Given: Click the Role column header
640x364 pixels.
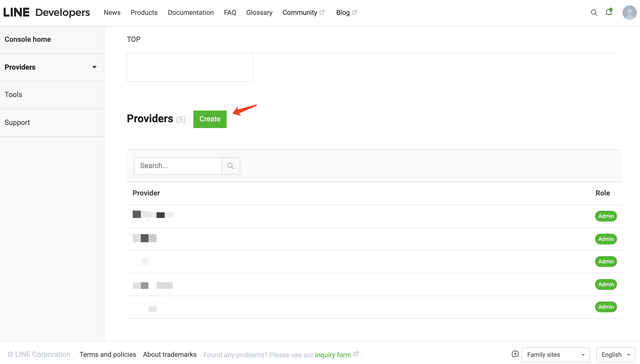Looking at the screenshot, I should tap(602, 193).
